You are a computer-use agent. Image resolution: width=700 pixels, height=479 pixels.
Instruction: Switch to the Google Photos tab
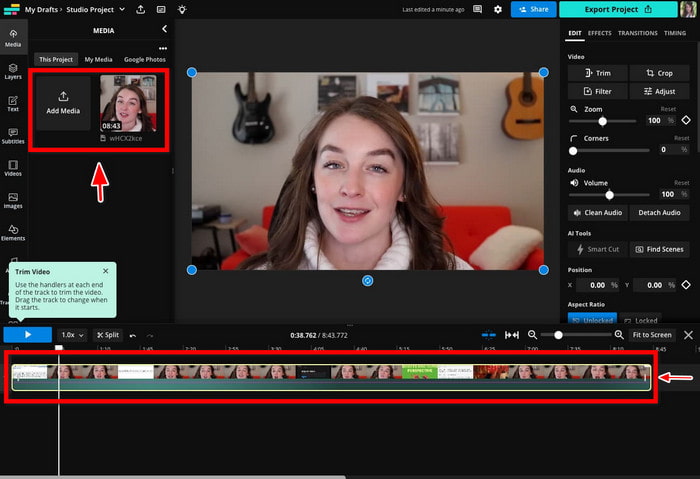(x=145, y=60)
